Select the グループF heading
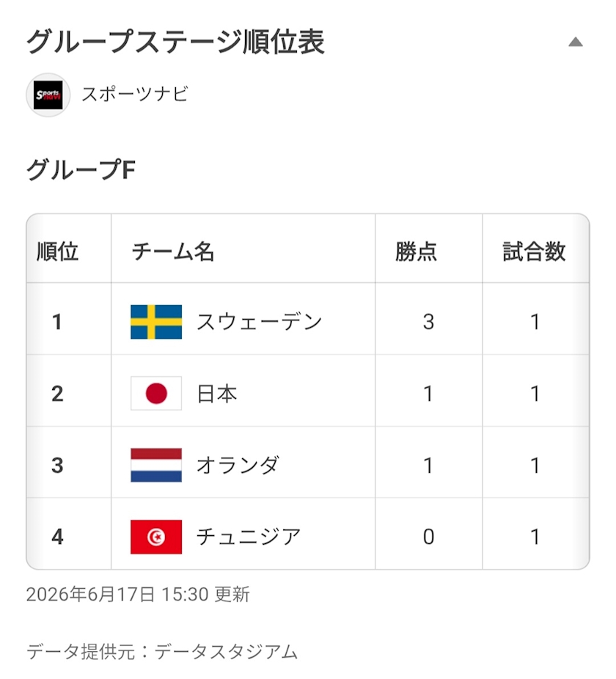The height and width of the screenshot is (679, 616). 81,169
